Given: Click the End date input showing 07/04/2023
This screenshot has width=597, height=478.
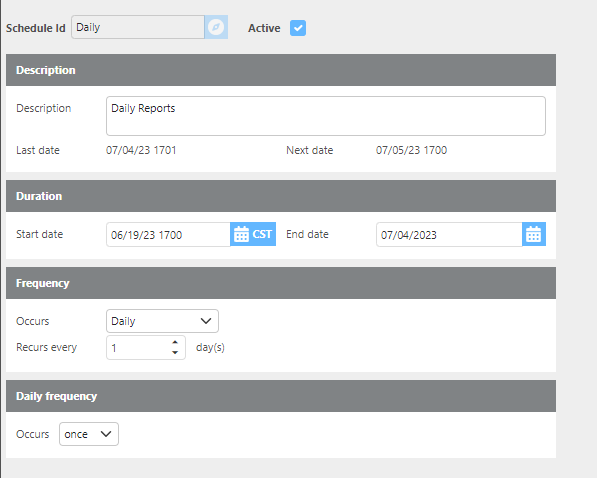Looking at the screenshot, I should coord(449,235).
